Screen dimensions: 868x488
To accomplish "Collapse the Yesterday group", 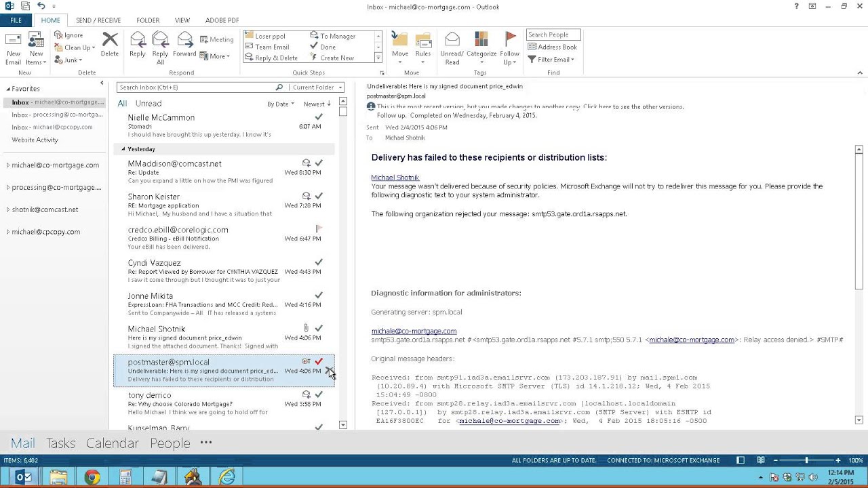I will [123, 149].
